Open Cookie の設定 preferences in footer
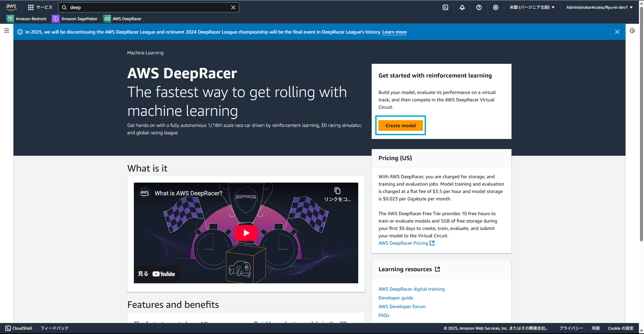This screenshot has width=644, height=334. click(x=621, y=328)
